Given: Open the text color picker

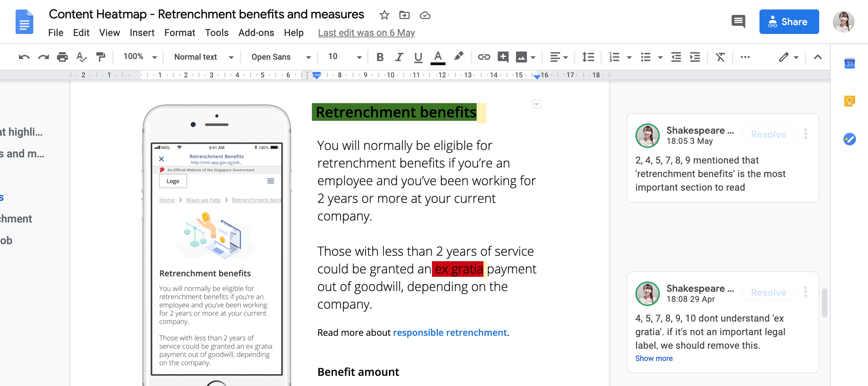Looking at the screenshot, I should [x=438, y=57].
